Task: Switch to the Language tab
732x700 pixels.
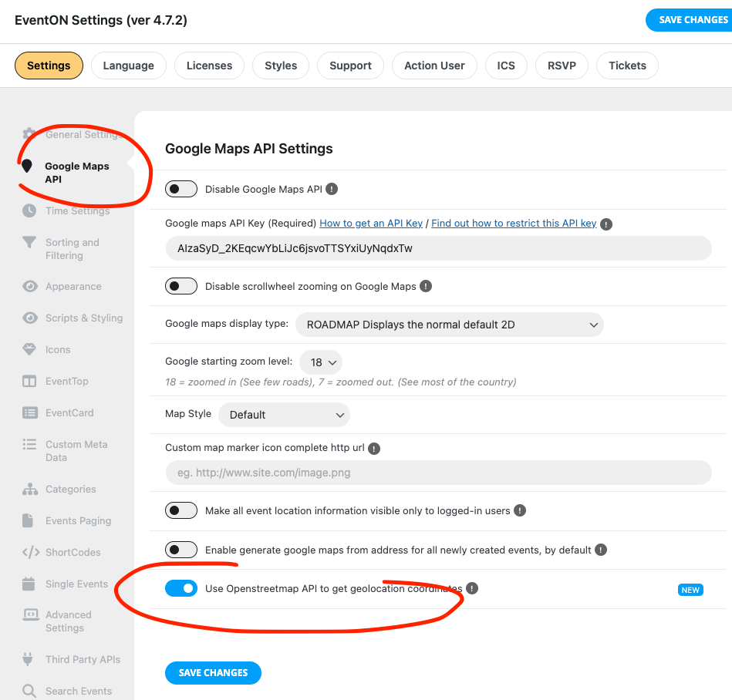Action: [128, 66]
